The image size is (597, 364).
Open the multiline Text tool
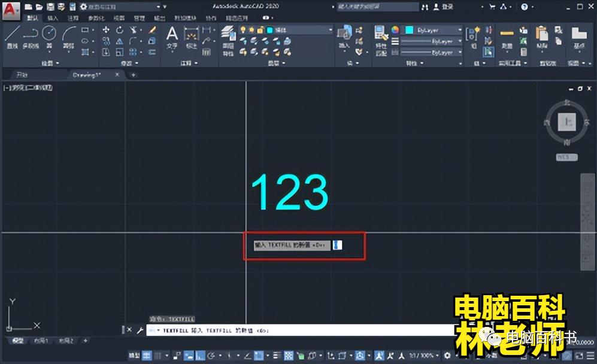pos(172,32)
